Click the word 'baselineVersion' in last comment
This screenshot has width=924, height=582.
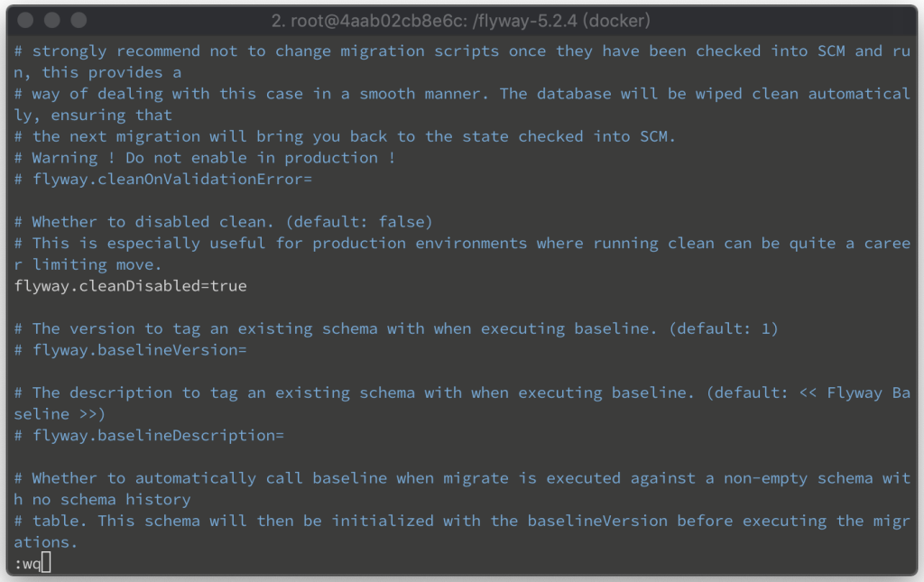597,522
